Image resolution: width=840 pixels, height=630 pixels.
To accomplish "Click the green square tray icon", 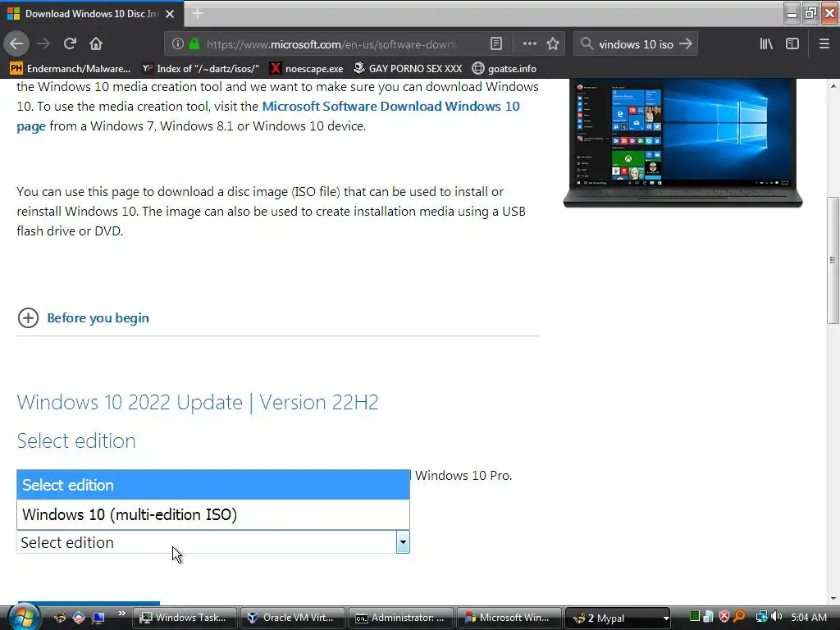I will coord(694,617).
